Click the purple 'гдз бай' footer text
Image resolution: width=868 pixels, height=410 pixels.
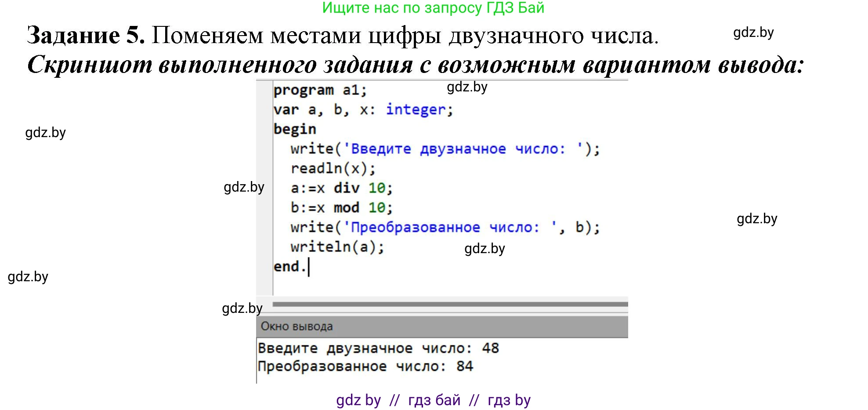(x=434, y=400)
